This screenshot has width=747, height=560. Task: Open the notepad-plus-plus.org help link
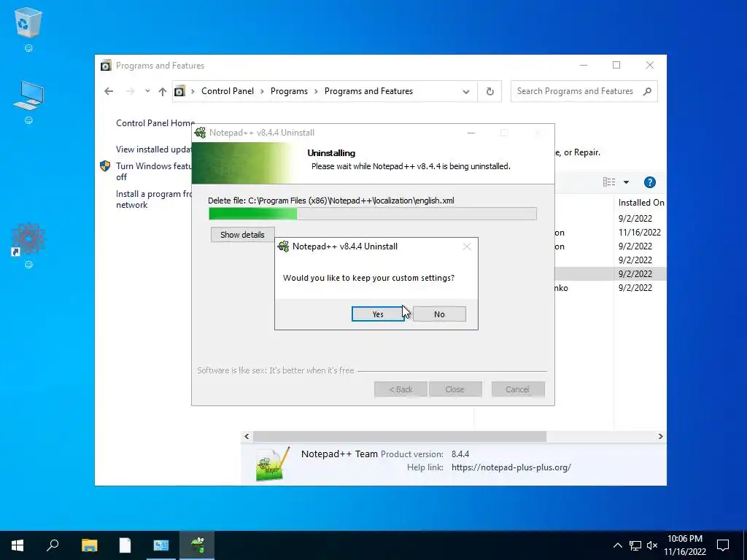(511, 467)
